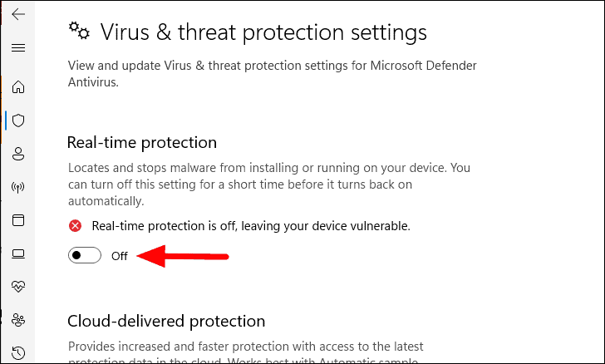This screenshot has width=605, height=364.
Task: Click the gears icon beside page title
Action: (79, 31)
